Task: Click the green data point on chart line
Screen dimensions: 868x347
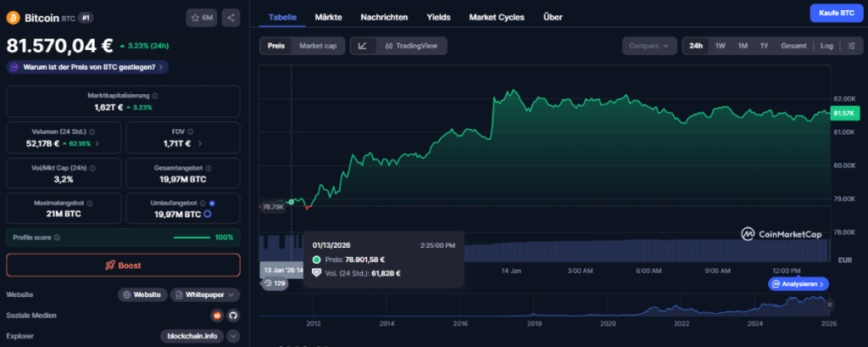Action: (x=292, y=202)
